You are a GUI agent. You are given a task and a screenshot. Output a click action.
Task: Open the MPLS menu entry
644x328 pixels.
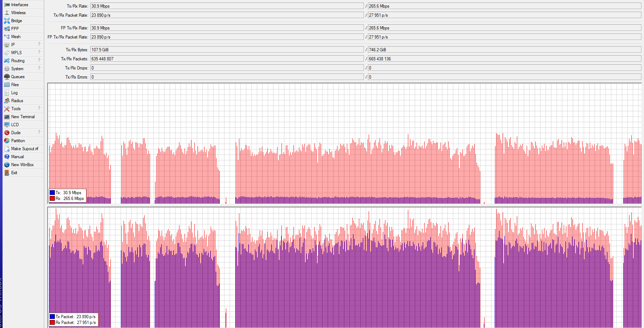(16, 52)
